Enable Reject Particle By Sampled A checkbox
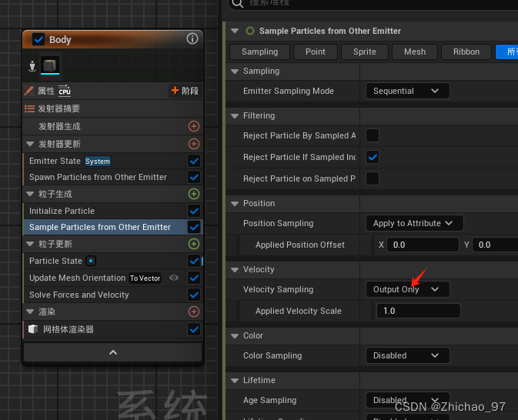The image size is (518, 420). coord(373,135)
